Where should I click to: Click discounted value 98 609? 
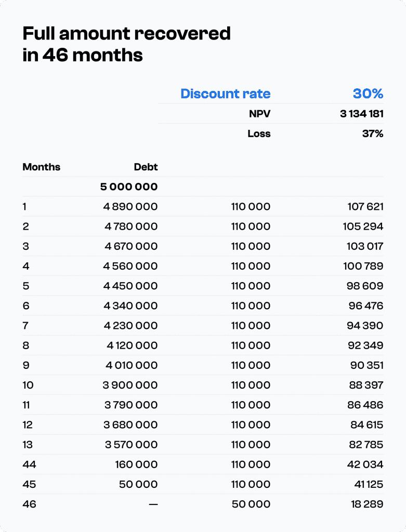pos(365,286)
